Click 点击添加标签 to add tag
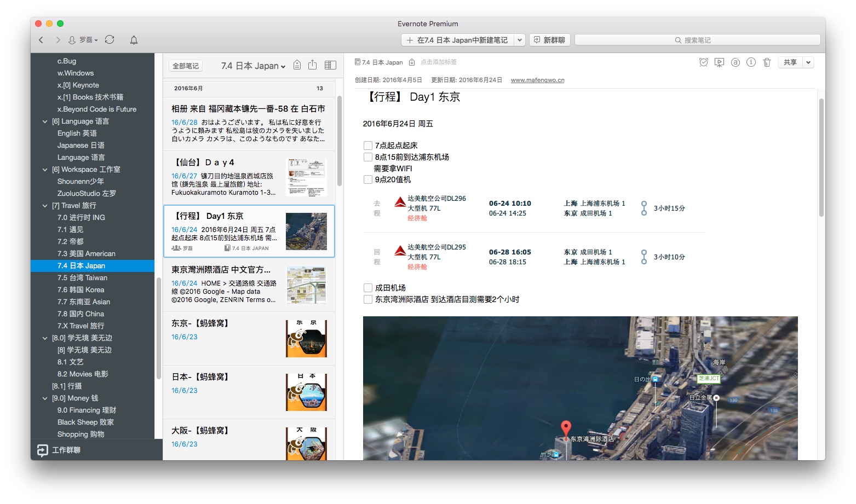This screenshot has width=856, height=504. (439, 62)
